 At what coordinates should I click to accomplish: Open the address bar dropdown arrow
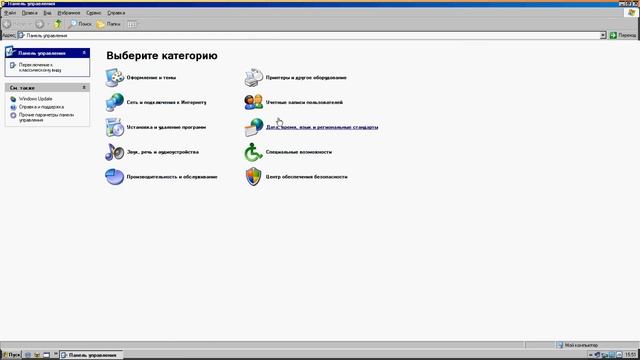603,36
